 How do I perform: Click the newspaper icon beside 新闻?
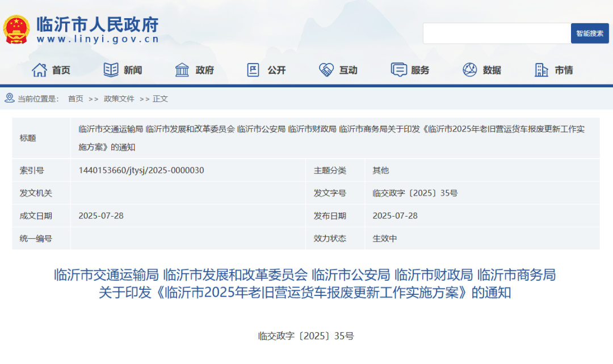[x=111, y=70]
